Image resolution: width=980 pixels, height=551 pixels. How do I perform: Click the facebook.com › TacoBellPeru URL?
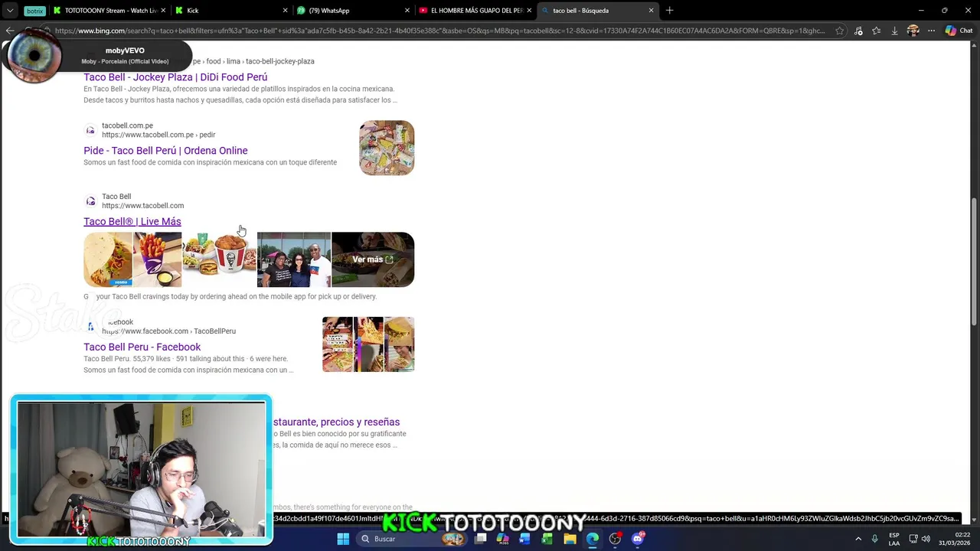[x=168, y=331]
